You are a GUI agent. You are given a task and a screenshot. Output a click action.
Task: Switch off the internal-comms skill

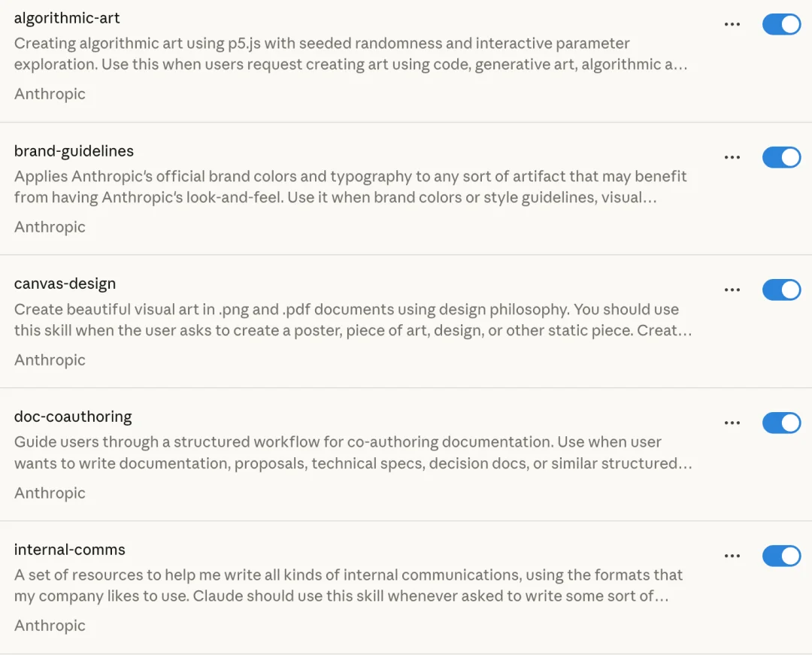coord(781,556)
